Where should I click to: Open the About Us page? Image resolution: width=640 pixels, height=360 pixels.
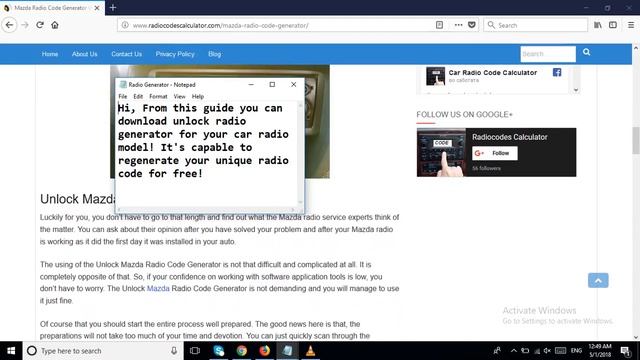84,54
